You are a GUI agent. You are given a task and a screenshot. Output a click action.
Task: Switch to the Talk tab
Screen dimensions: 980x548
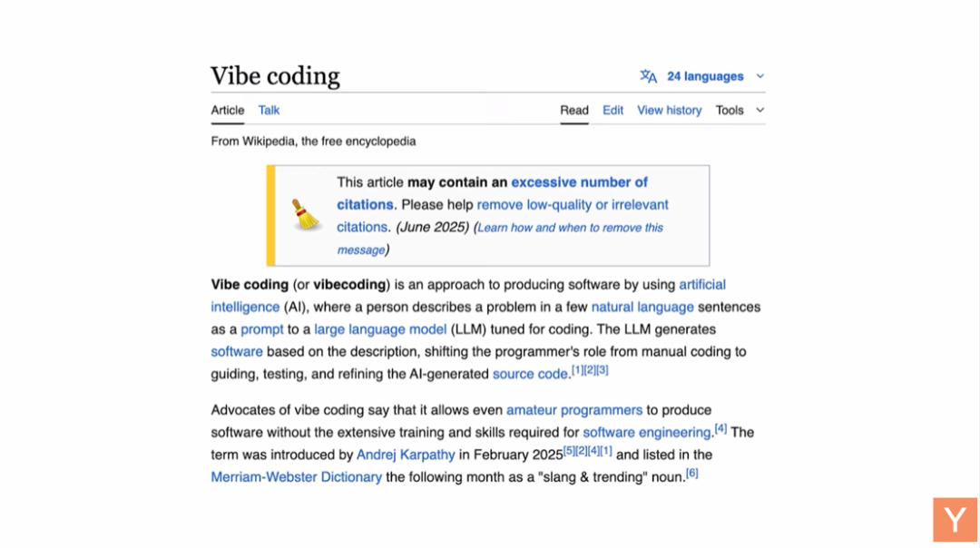point(269,110)
